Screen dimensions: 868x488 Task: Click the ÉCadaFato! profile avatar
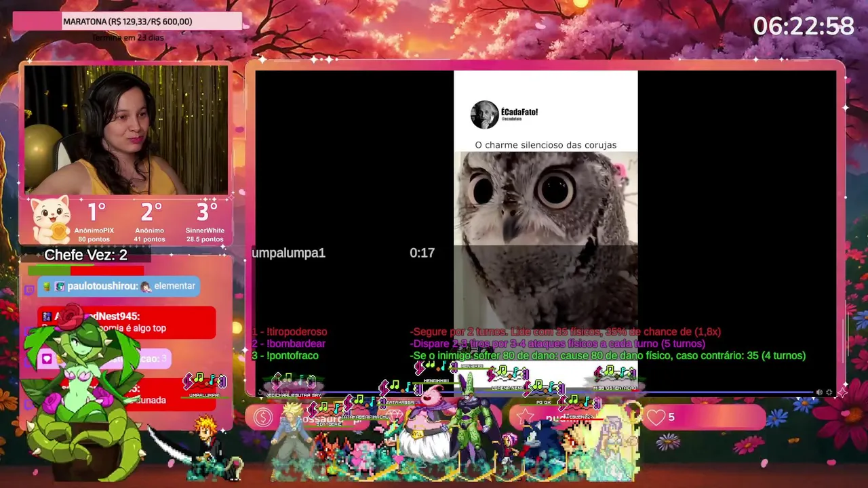pos(484,115)
